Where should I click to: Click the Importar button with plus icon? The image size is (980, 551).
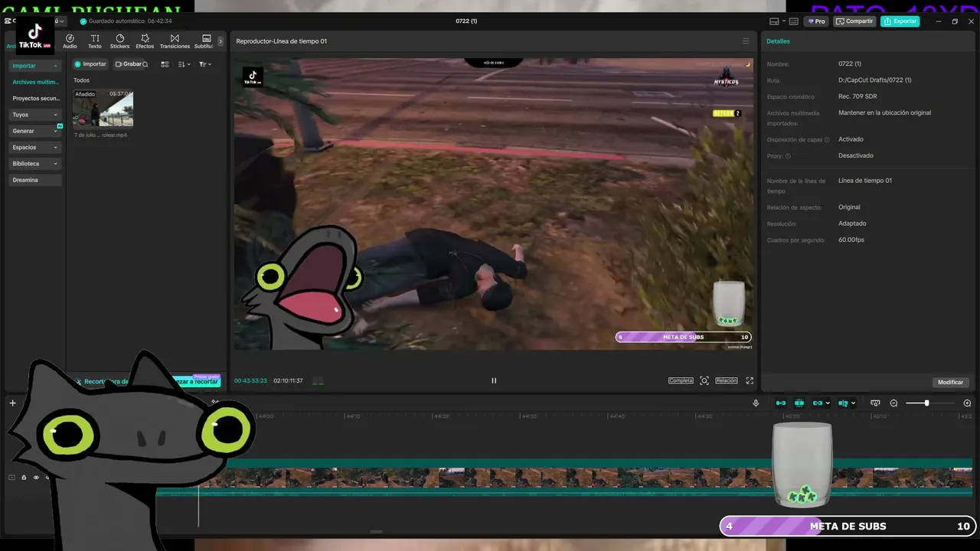pyautogui.click(x=90, y=64)
